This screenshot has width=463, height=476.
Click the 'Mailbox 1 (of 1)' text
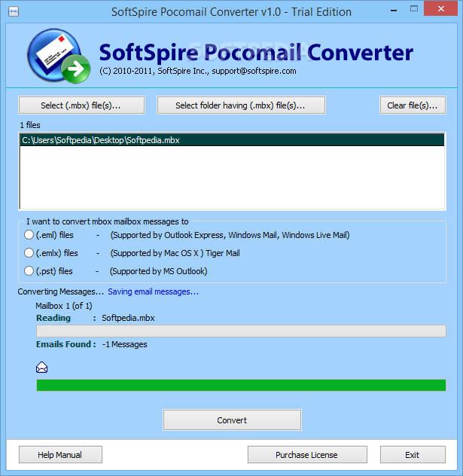tap(64, 306)
